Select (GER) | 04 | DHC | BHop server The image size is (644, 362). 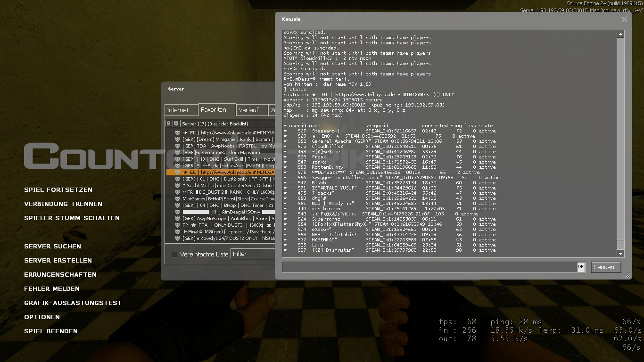pos(221,206)
